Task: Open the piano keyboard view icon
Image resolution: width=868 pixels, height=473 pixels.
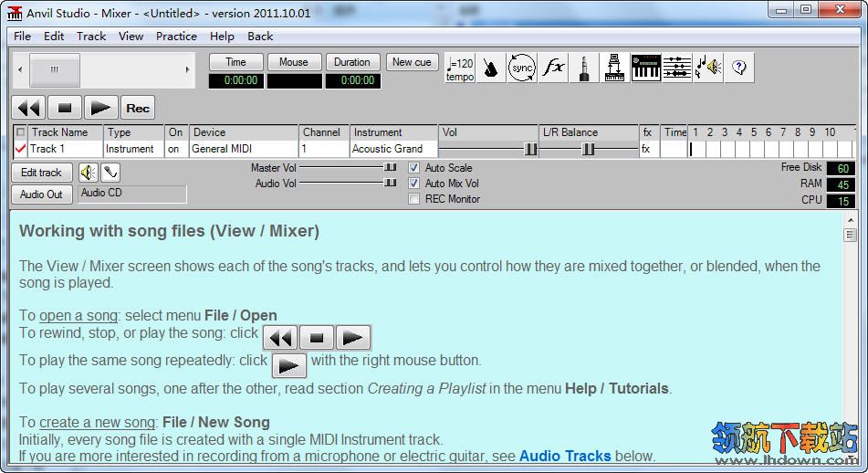Action: click(x=646, y=68)
